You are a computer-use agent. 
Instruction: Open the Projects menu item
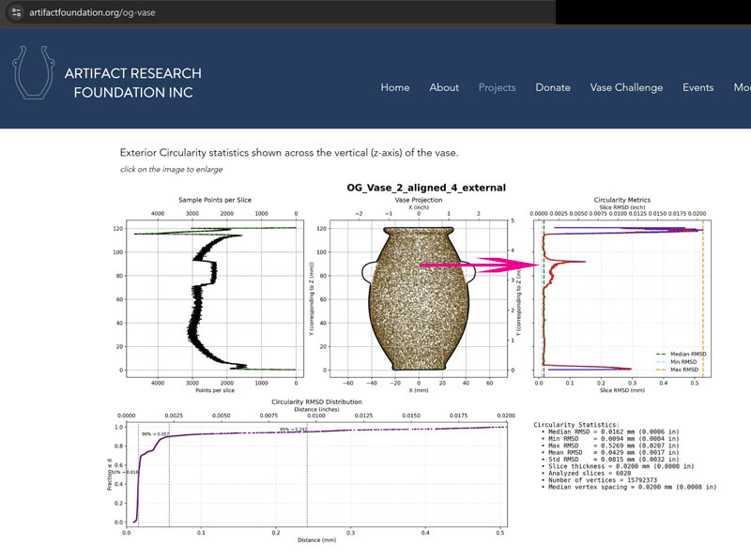coord(497,87)
